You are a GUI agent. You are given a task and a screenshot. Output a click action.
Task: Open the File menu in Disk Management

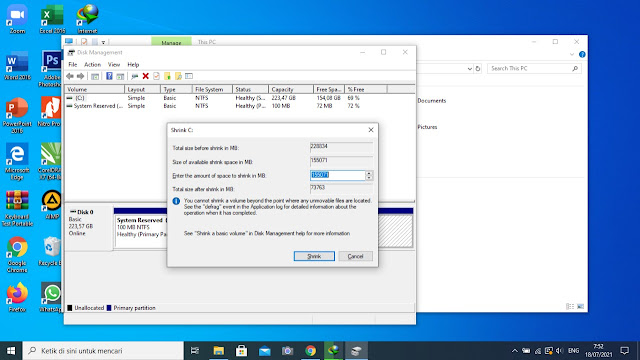tap(73, 64)
